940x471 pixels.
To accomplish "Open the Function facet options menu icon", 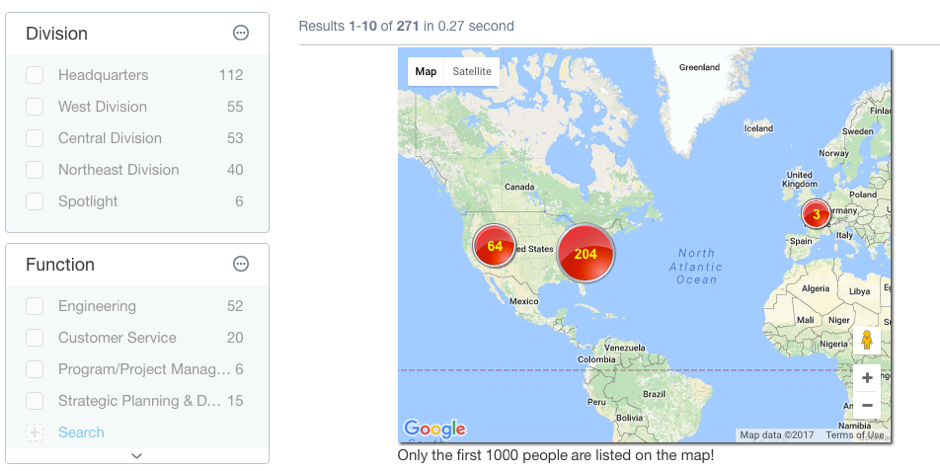I will pyautogui.click(x=240, y=264).
